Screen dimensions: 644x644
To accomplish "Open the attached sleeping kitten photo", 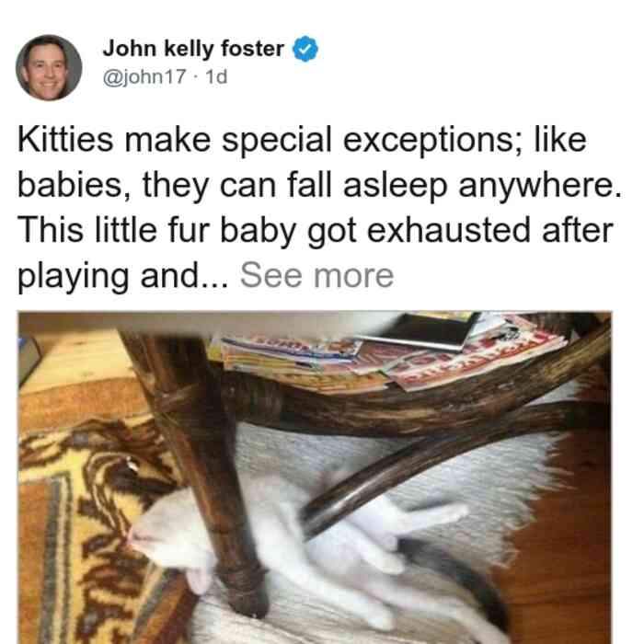I will tap(315, 477).
